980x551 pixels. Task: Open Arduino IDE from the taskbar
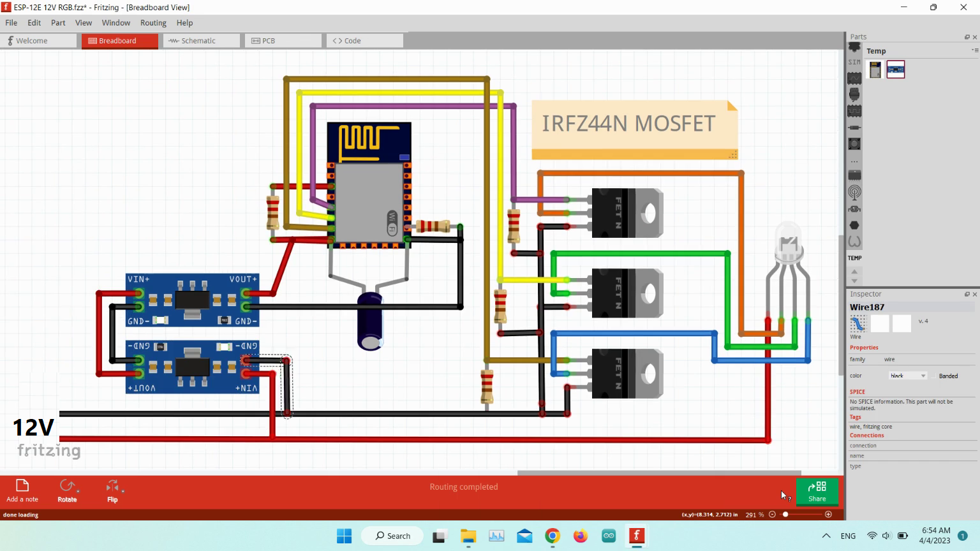[x=609, y=536]
